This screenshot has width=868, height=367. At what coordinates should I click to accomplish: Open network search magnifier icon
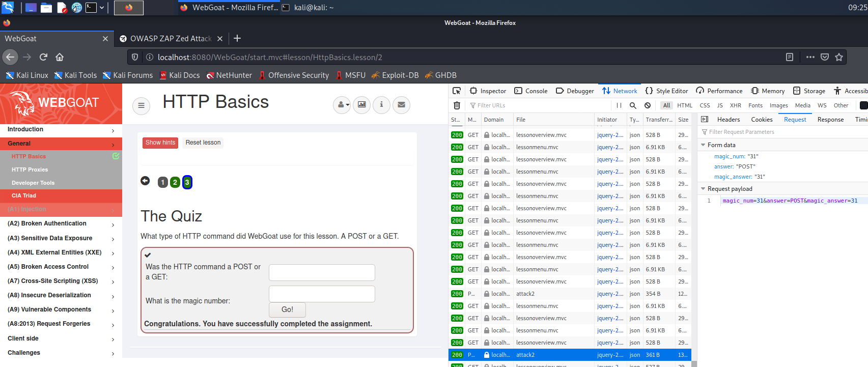click(633, 105)
